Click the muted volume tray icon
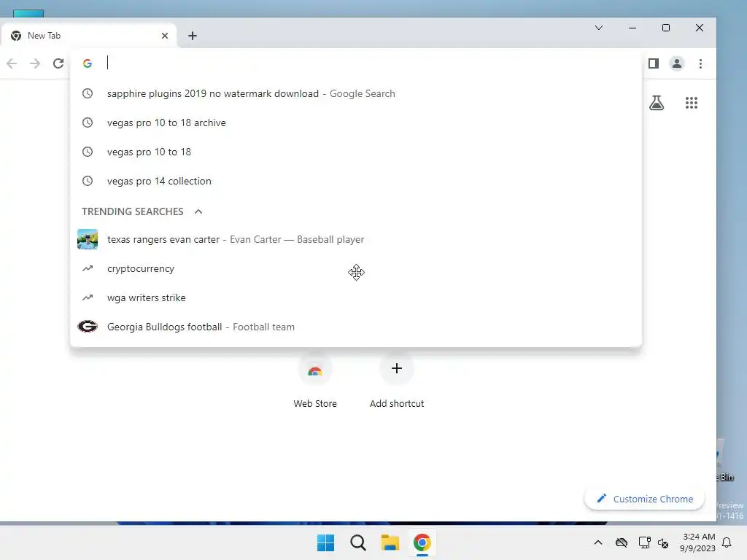 [x=663, y=542]
